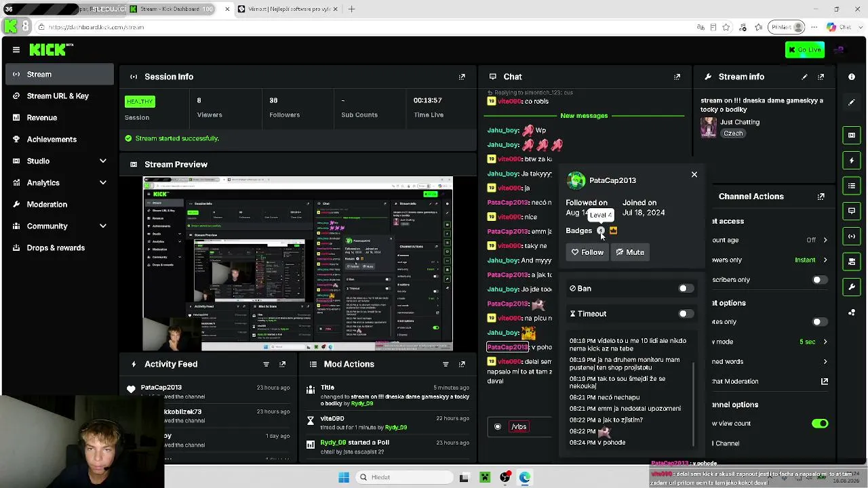The height and width of the screenshot is (488, 868).
Task: Click the three-dots share icon at sidebar bottom
Action: [x=852, y=312]
